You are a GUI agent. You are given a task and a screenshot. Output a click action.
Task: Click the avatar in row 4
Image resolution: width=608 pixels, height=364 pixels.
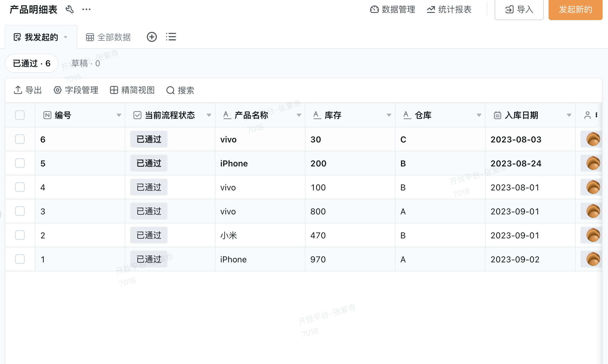tap(593, 187)
